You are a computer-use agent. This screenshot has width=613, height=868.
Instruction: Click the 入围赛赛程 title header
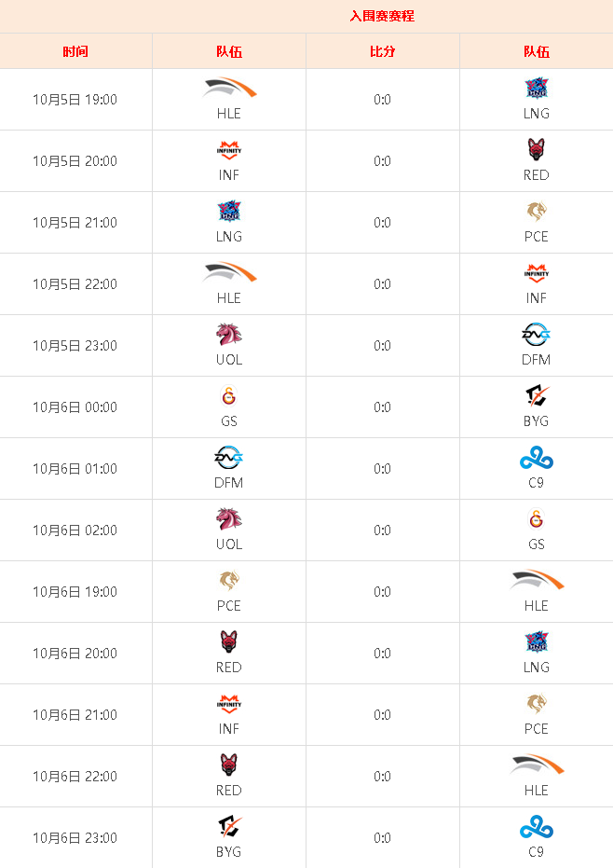click(x=382, y=16)
